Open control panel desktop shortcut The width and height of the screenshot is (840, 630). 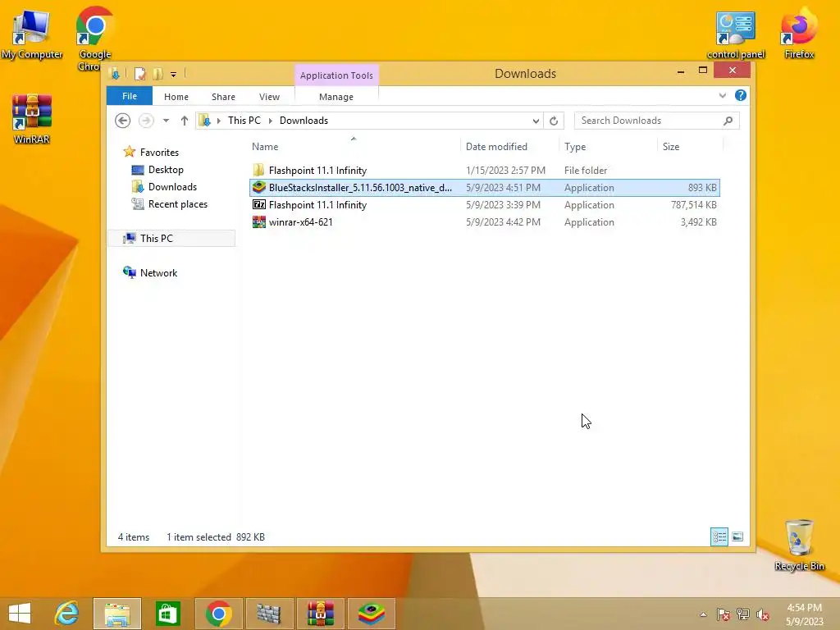[x=736, y=34]
